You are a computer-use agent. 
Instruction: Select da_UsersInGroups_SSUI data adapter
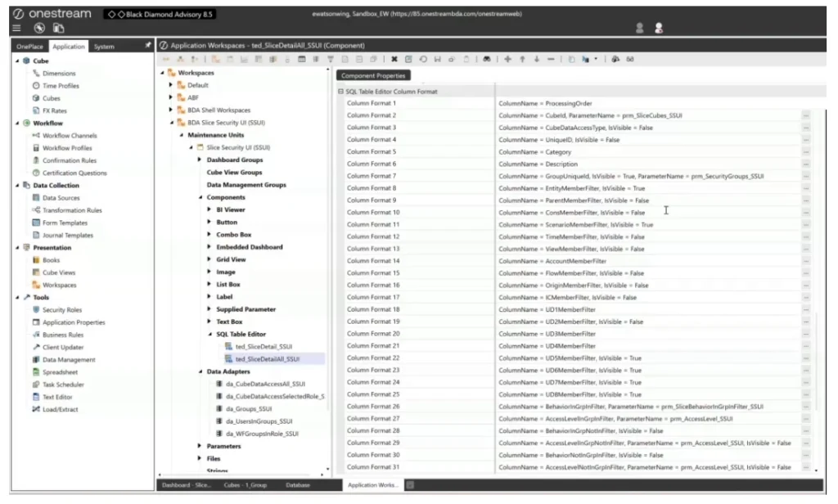[x=259, y=421]
